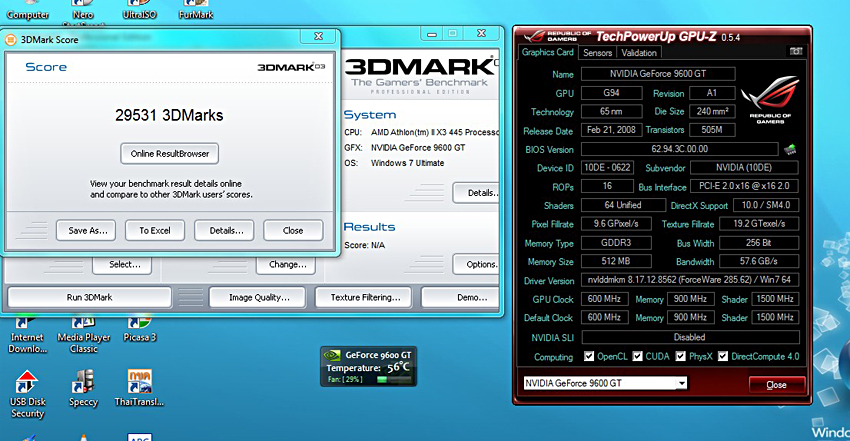Switch to the Graphics Card tab
Viewport: 850px width, 441px height.
[x=548, y=52]
